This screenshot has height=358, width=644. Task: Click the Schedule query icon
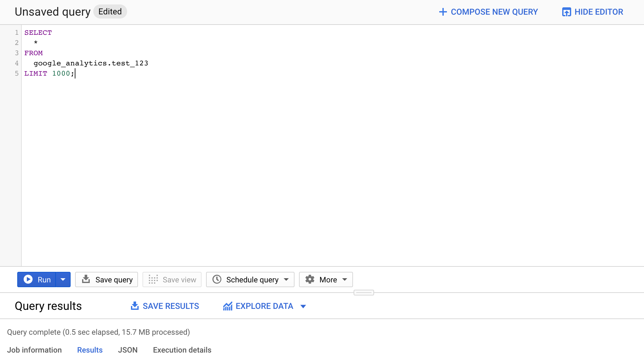pos(216,280)
